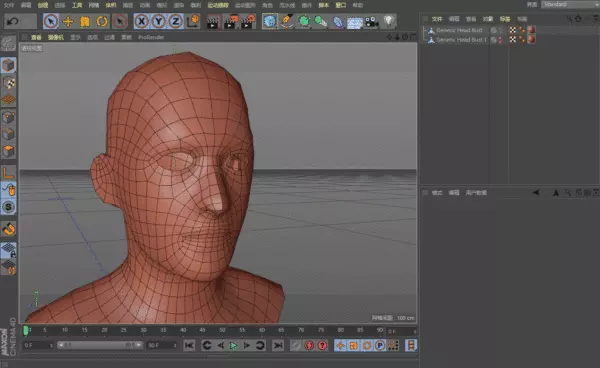
Task: Click the purple deformer icon
Action: click(338, 22)
